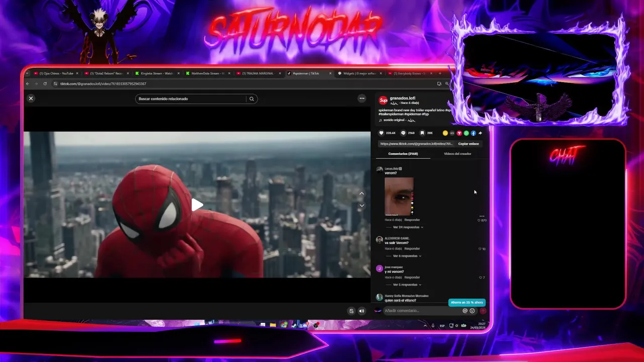The width and height of the screenshot is (644, 362).
Task: Reload the page in browser
Action: point(45,83)
